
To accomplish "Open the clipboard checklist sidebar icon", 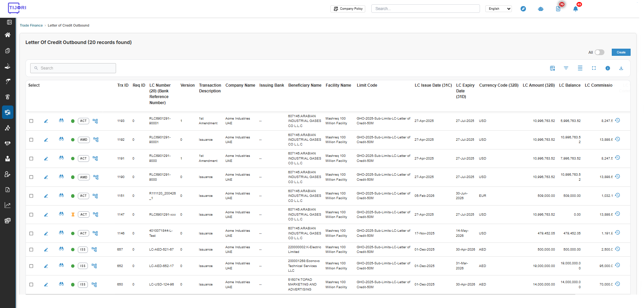I will [7, 51].
